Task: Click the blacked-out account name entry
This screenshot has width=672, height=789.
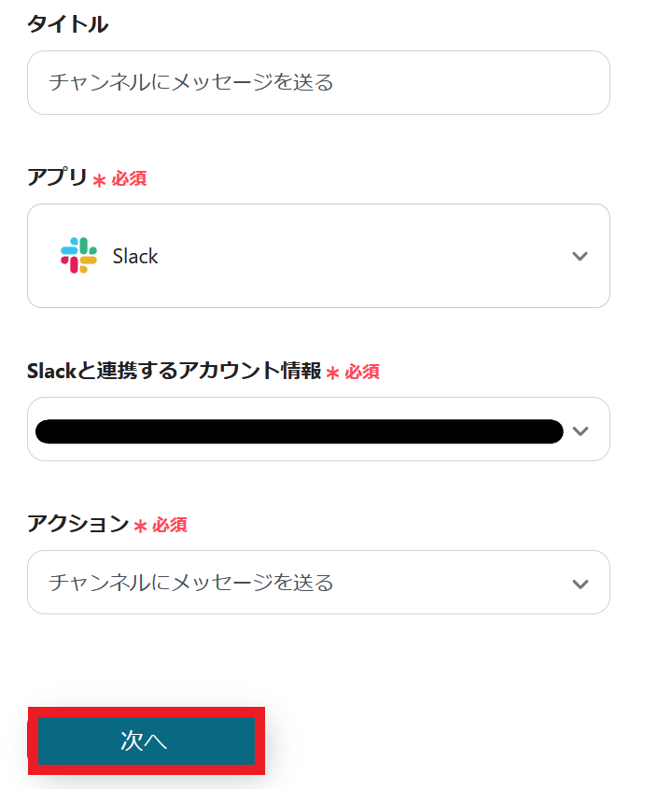Action: 299,430
